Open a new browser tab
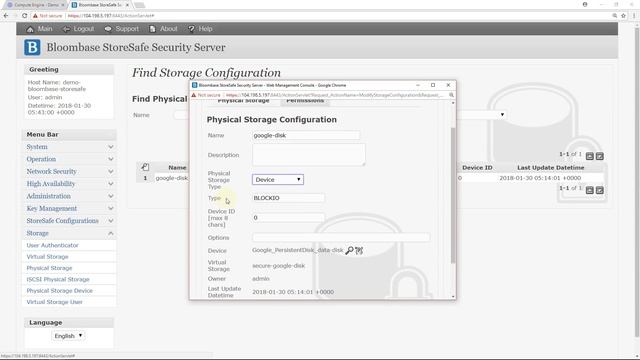This screenshot has height=360, width=640. (x=139, y=5)
